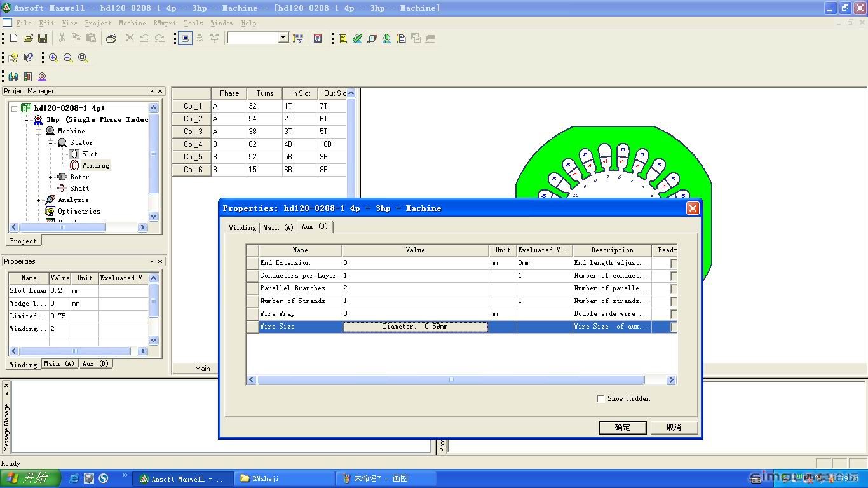Click the Zoom Out magnifier icon

(68, 57)
